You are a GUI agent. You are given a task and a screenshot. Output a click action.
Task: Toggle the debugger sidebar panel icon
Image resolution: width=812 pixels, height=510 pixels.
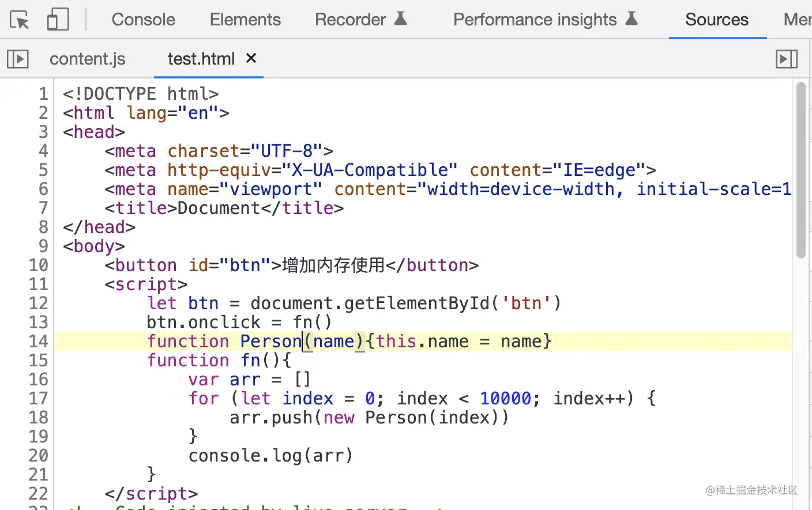pos(787,59)
